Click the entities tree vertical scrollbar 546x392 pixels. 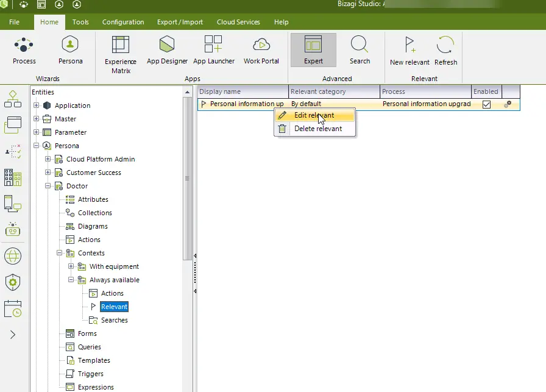tap(187, 179)
